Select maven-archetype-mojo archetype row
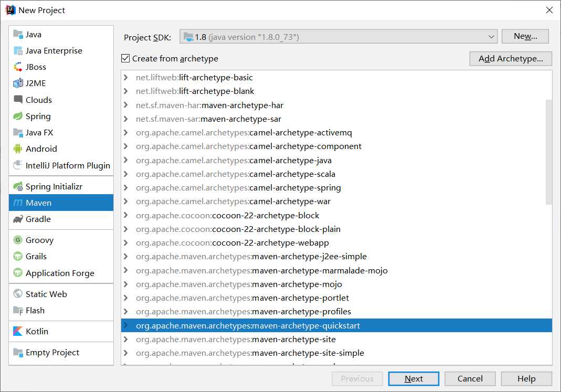Image resolution: width=561 pixels, height=392 pixels. 336,284
